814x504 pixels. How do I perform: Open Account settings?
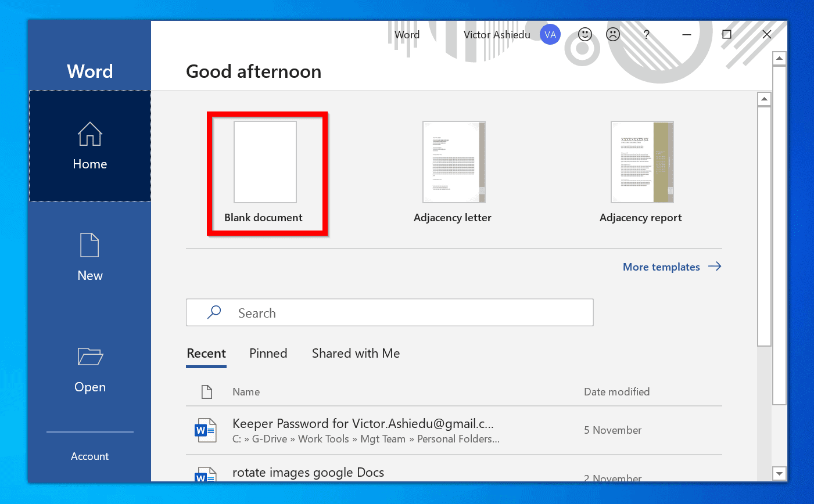tap(89, 456)
